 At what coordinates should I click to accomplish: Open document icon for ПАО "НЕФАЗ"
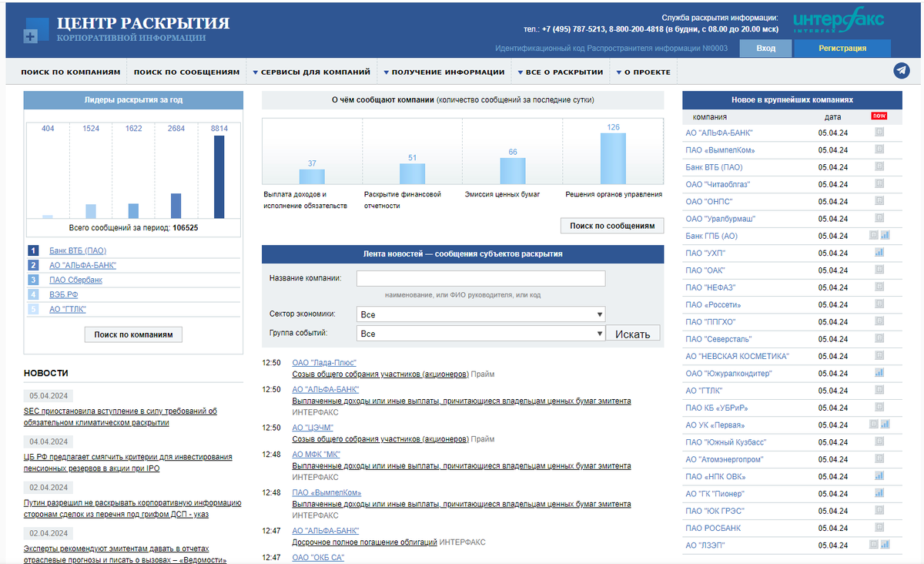click(879, 287)
